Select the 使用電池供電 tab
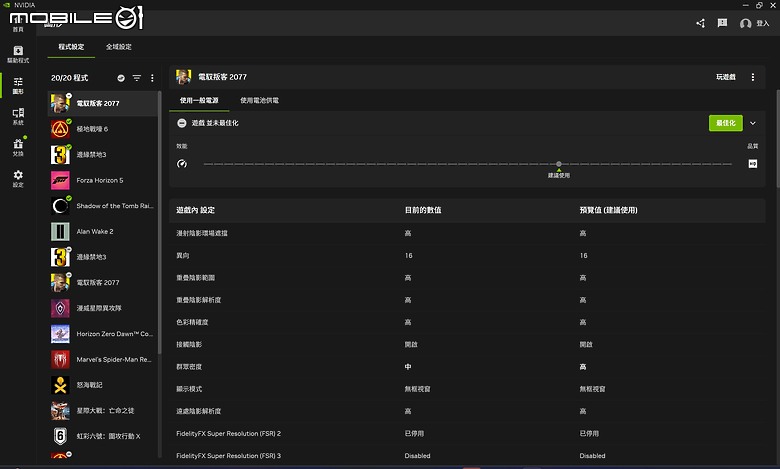This screenshot has width=780, height=469. tap(259, 100)
